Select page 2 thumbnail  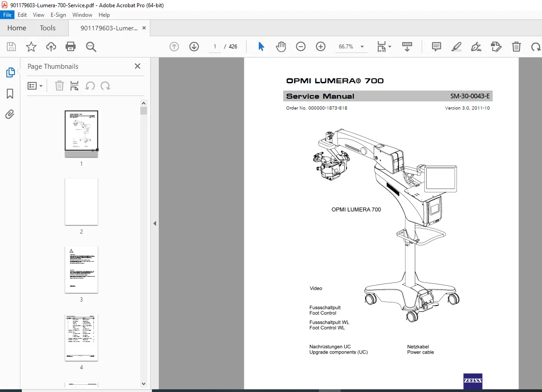point(81,202)
